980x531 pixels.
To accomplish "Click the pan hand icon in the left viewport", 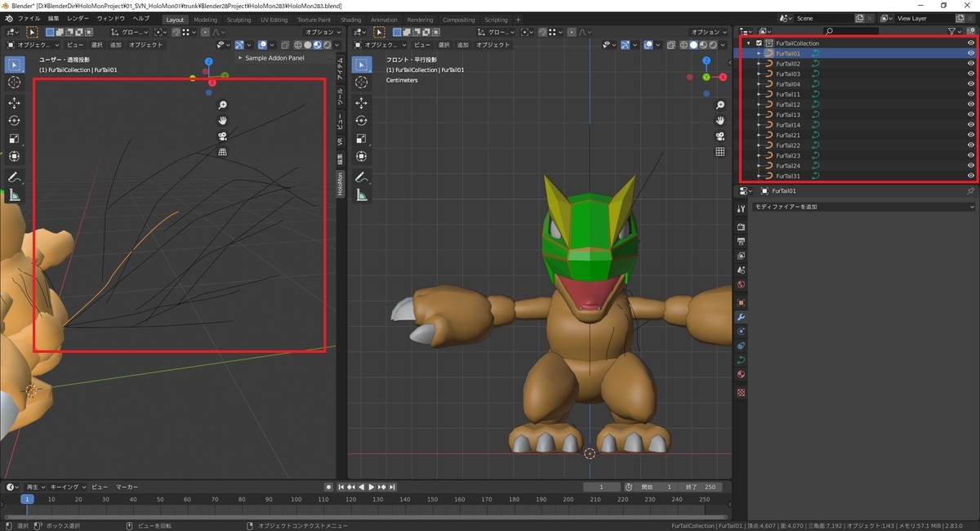I will tap(222, 121).
